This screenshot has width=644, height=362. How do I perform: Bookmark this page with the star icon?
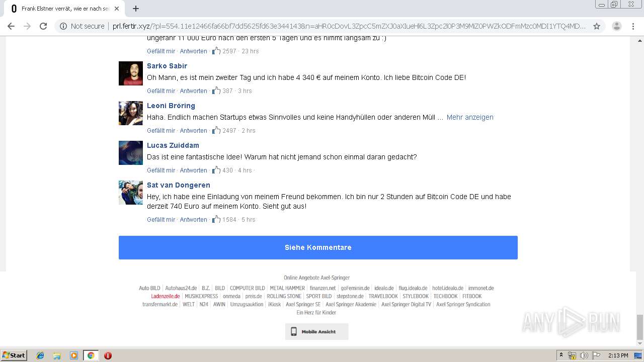[597, 26]
